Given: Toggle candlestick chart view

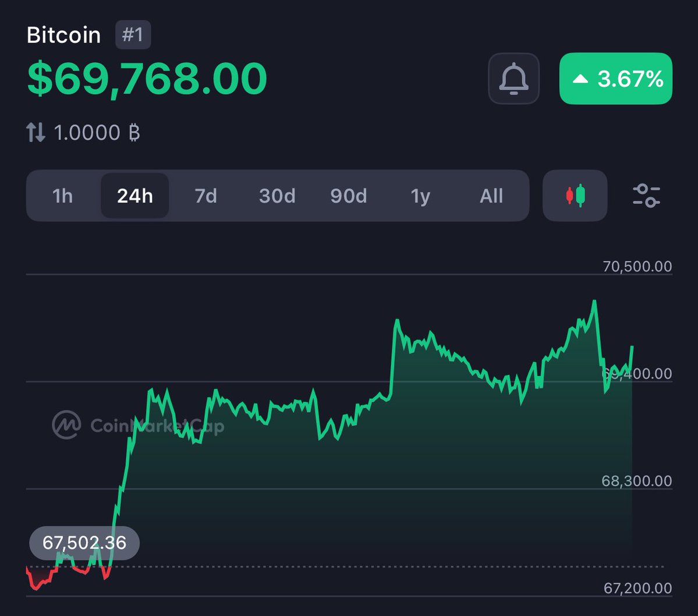Looking at the screenshot, I should coord(575,196).
